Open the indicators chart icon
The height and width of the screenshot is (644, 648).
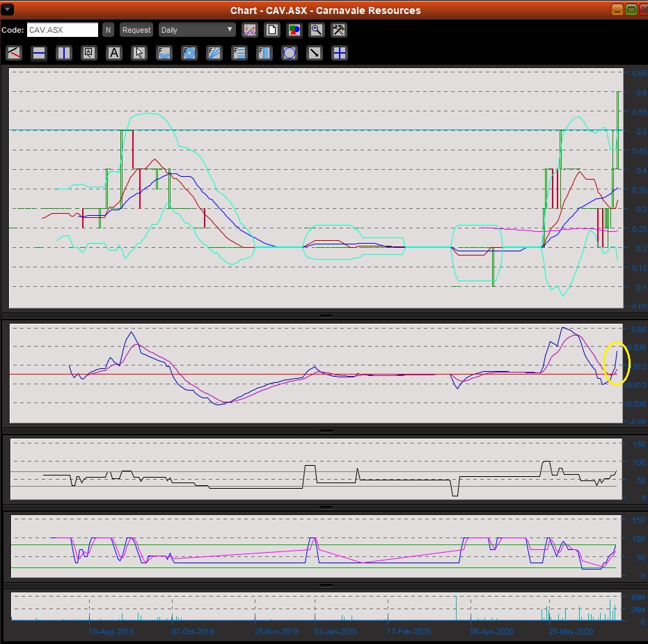click(x=250, y=30)
